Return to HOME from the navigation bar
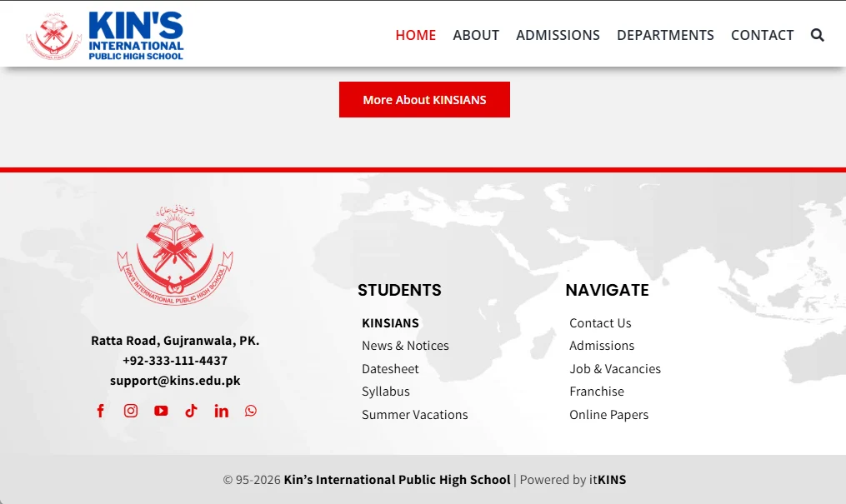This screenshot has width=846, height=504. [x=415, y=35]
